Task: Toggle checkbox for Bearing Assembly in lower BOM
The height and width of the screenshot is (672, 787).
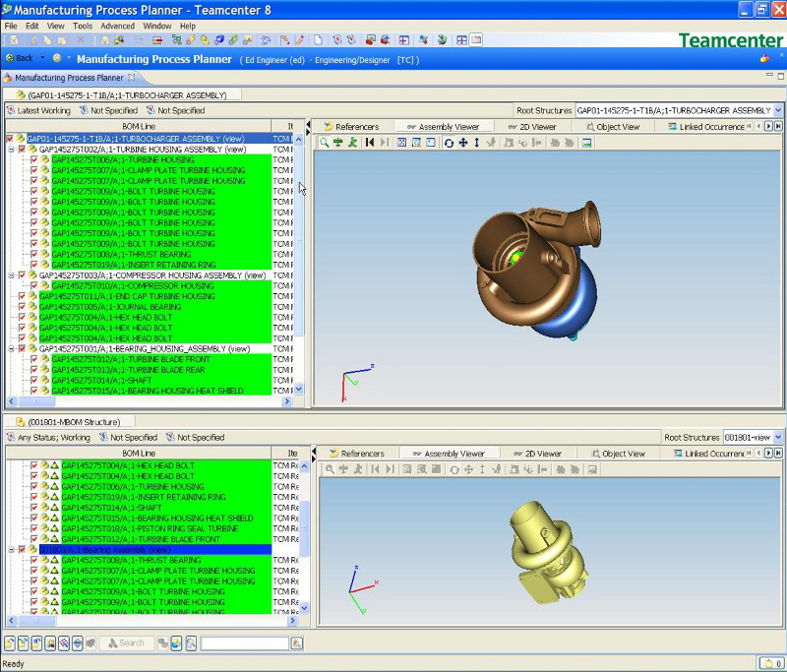Action: coord(22,550)
